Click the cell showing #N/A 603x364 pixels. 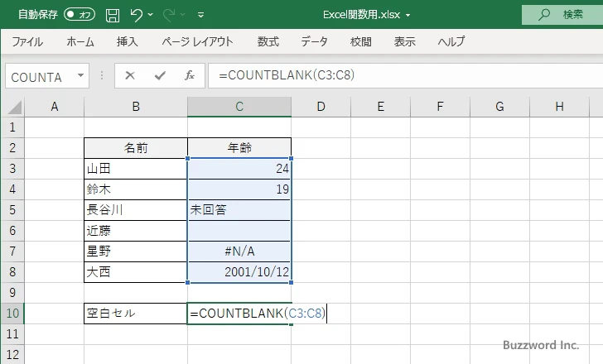point(239,251)
